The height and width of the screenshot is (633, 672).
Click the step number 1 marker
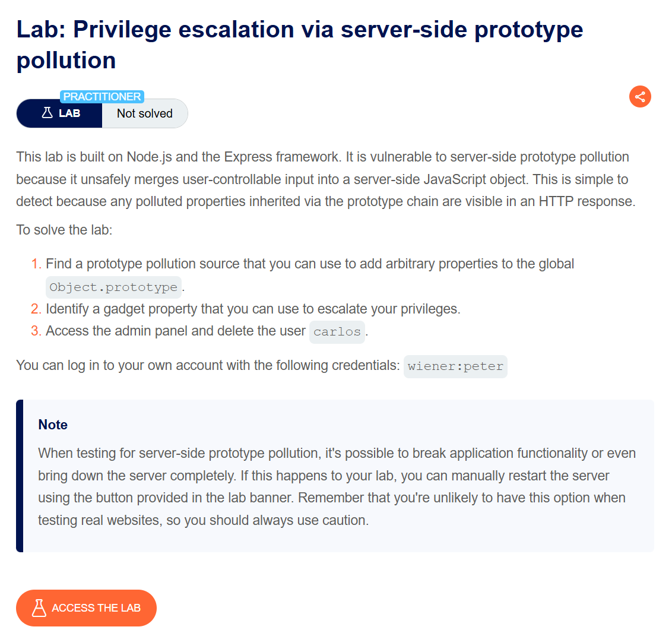[36, 264]
